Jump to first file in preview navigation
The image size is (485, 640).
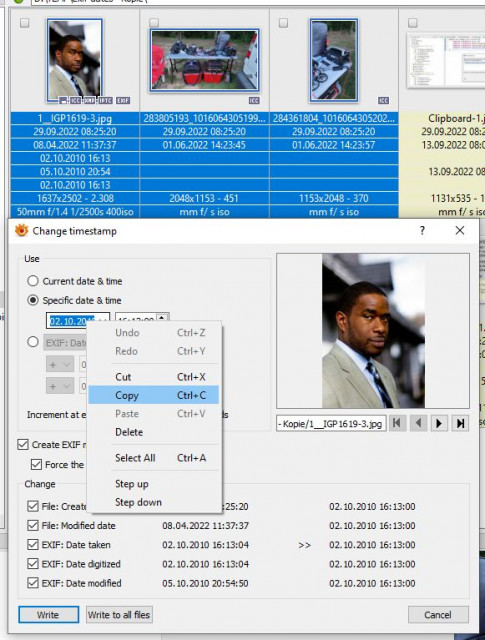(x=396, y=423)
